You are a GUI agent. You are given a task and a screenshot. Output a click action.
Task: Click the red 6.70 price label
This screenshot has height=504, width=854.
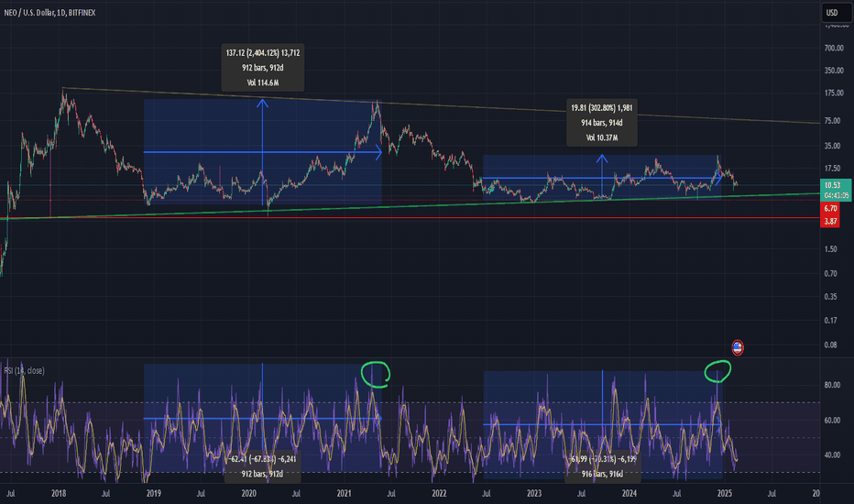pos(830,209)
